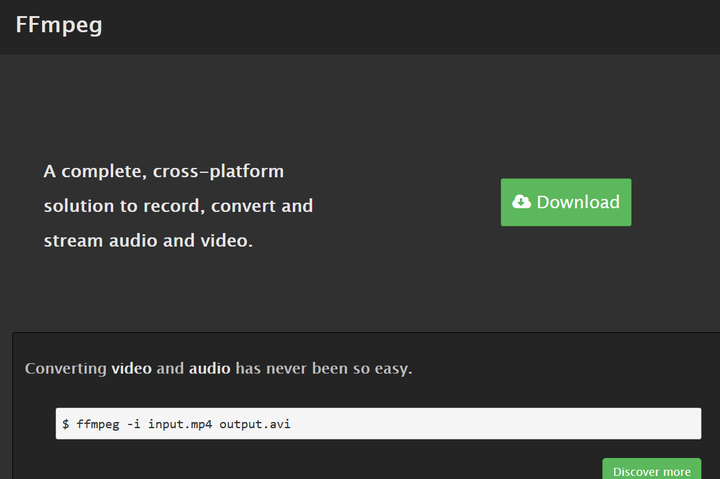
Task: Click the bold word audio in the heading
Action: pos(209,368)
